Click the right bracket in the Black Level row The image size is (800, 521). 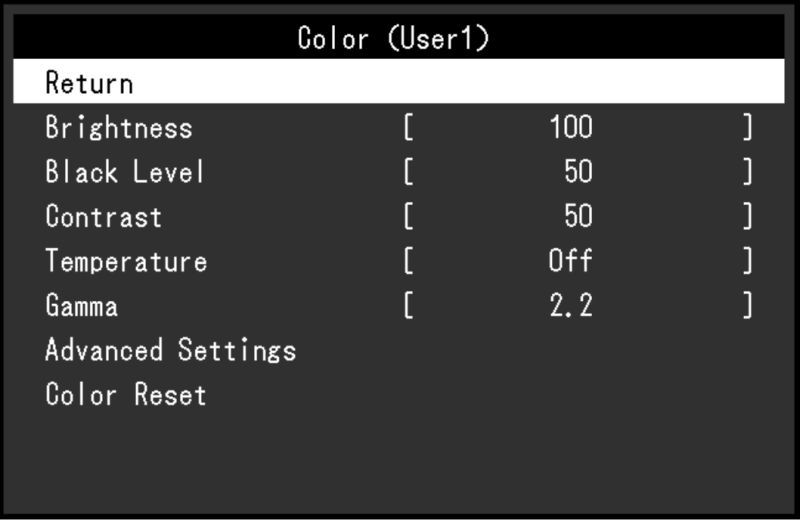click(747, 171)
